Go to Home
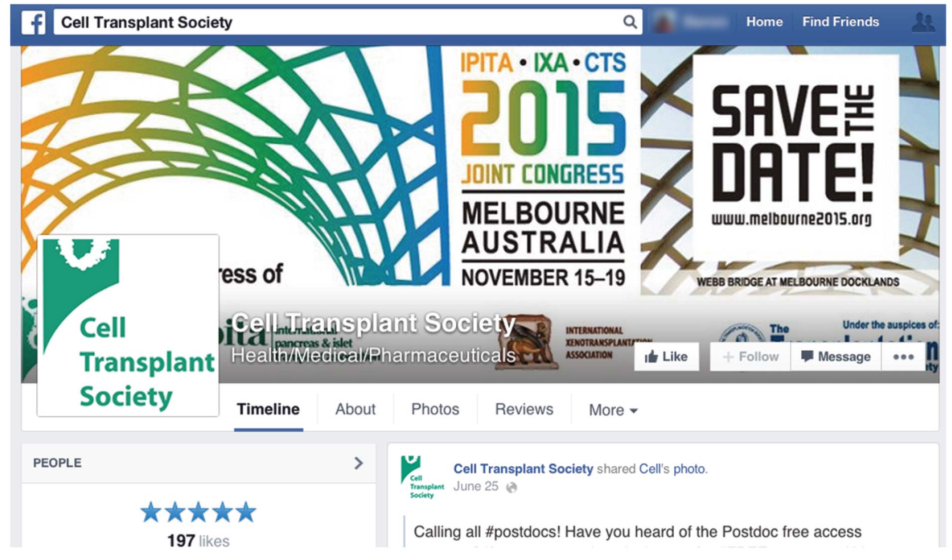 (764, 22)
